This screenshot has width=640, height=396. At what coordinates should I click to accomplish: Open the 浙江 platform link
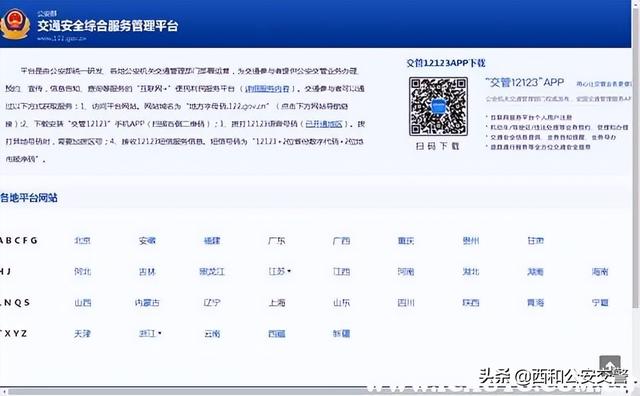click(x=147, y=334)
